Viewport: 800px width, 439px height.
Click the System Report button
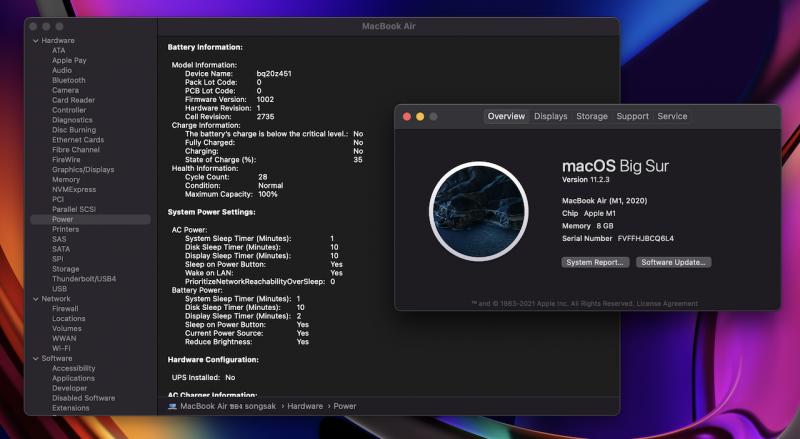(595, 262)
